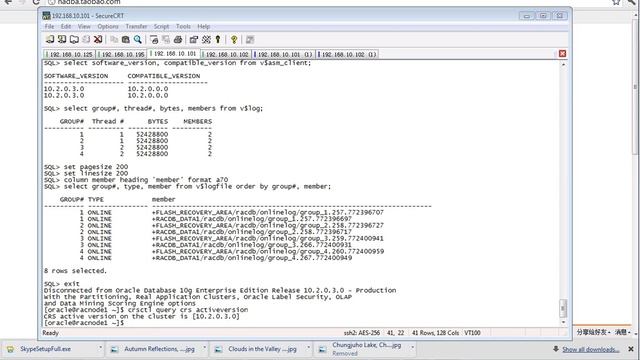Screen dimensions: 640x360
Task: Expand options arrow for SkypeSetupFull.exe download
Action: tap(100, 349)
